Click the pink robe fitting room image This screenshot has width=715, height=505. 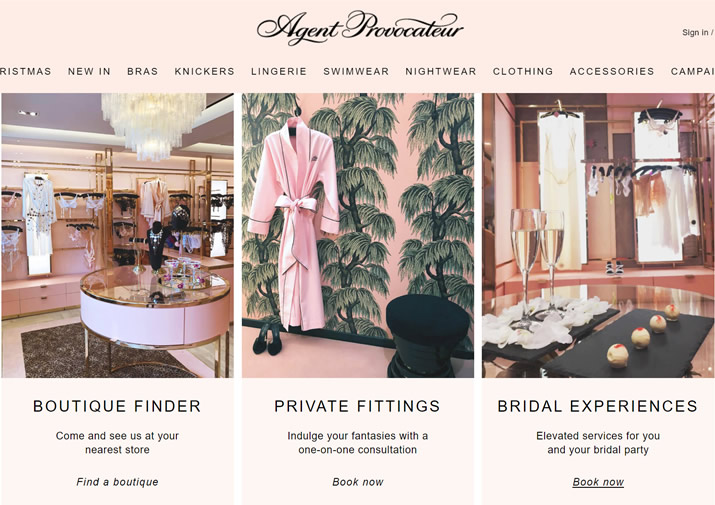coord(358,235)
